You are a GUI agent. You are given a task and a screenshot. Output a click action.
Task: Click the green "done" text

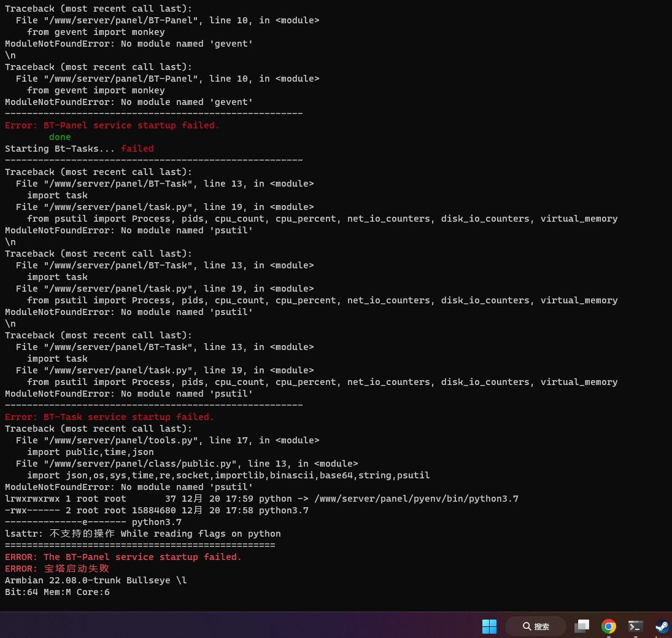coord(60,137)
